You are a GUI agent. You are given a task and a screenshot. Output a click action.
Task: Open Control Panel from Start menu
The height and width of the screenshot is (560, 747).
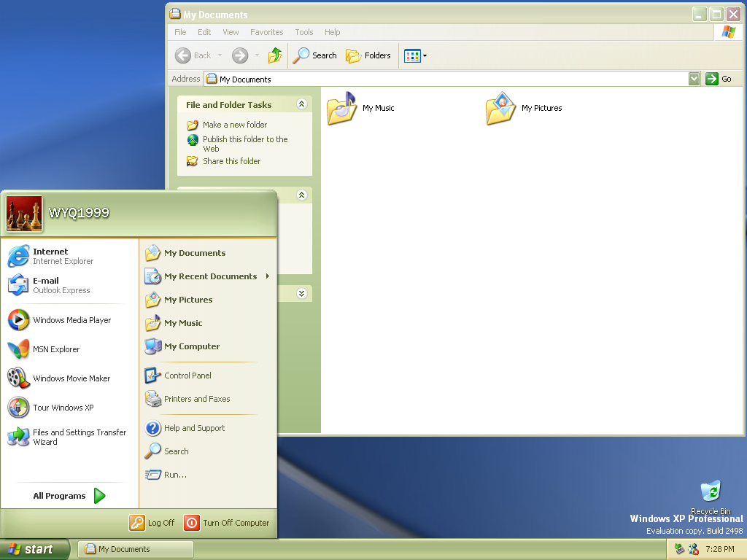tap(187, 376)
